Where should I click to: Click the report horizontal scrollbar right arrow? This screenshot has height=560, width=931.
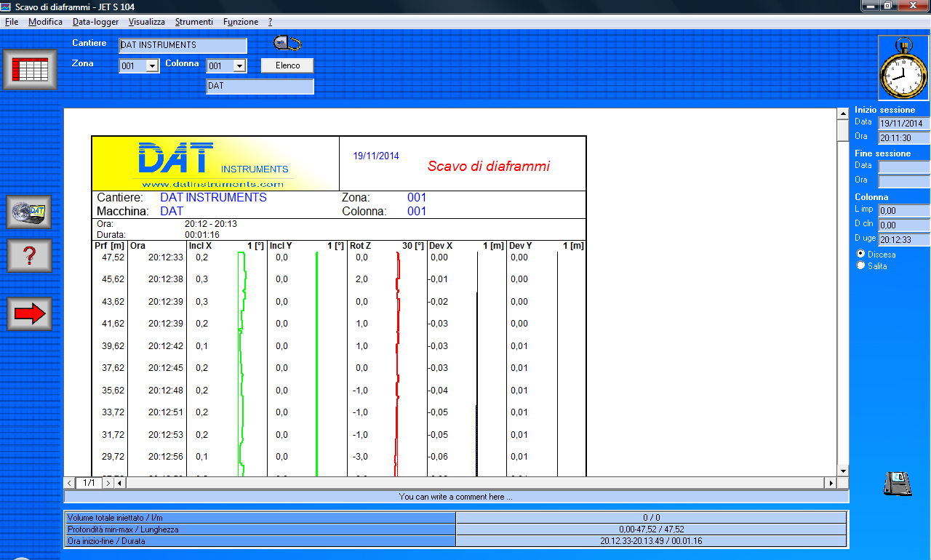point(830,483)
